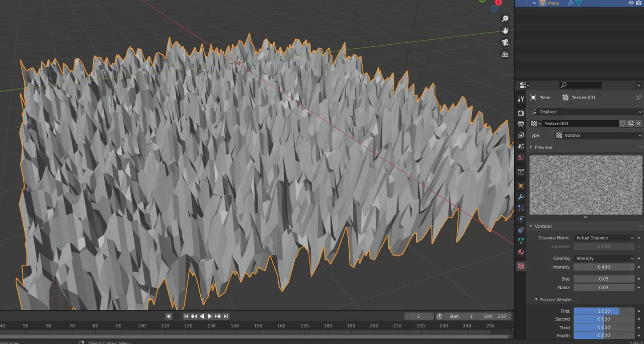Open the World properties tab
Screen dimensions: 644x344
click(x=521, y=157)
